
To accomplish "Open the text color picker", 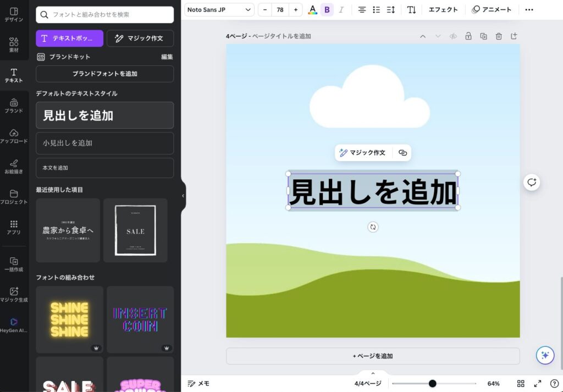I will pos(312,10).
